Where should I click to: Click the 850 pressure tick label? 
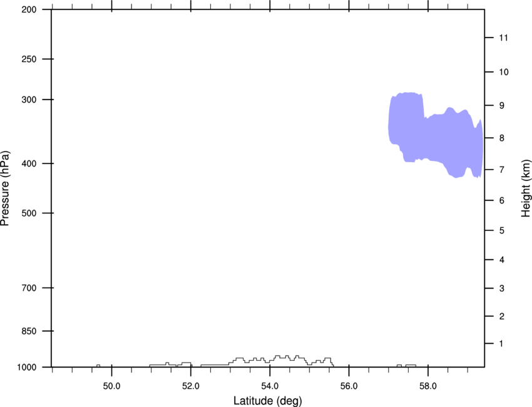[29, 331]
